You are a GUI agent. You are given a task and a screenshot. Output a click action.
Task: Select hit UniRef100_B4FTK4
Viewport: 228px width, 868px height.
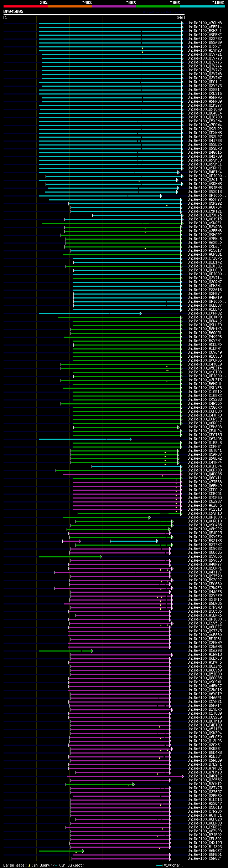coord(204,172)
